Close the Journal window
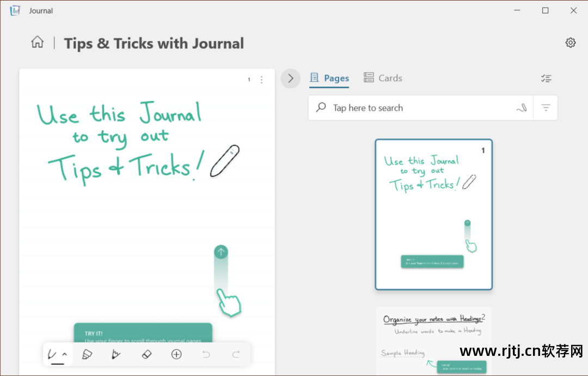 coord(573,10)
